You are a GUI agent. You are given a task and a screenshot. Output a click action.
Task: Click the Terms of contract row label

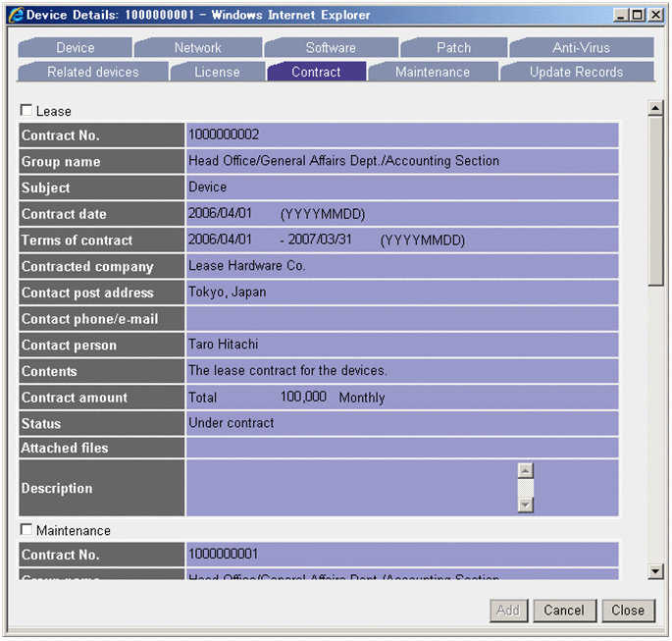(x=78, y=240)
